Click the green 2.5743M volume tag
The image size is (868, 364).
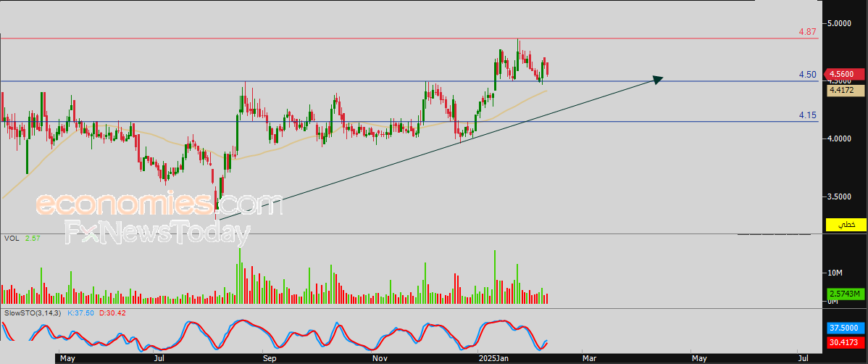pyautogui.click(x=846, y=294)
